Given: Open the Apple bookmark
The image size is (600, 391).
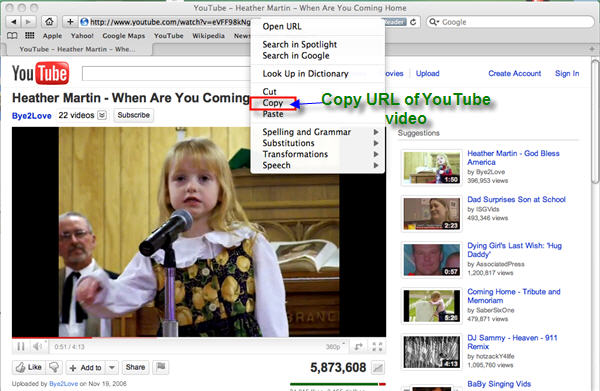Looking at the screenshot, I should (52, 36).
